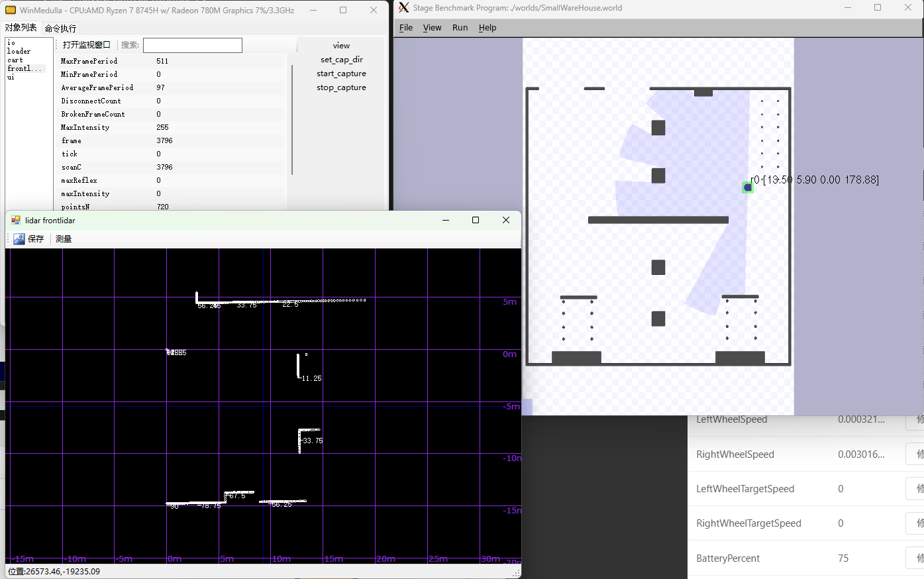Screen dimensions: 924x579
Task: Select cart in the object list
Action: 15,60
